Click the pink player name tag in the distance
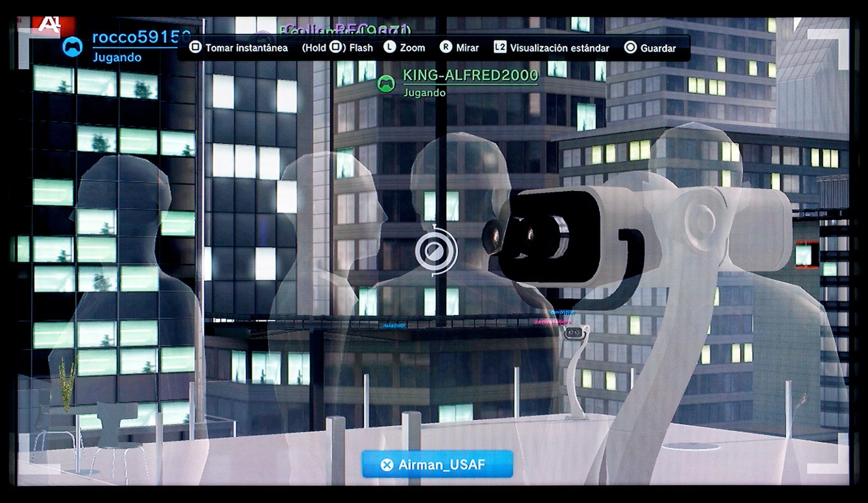The height and width of the screenshot is (503, 868). coord(552,322)
